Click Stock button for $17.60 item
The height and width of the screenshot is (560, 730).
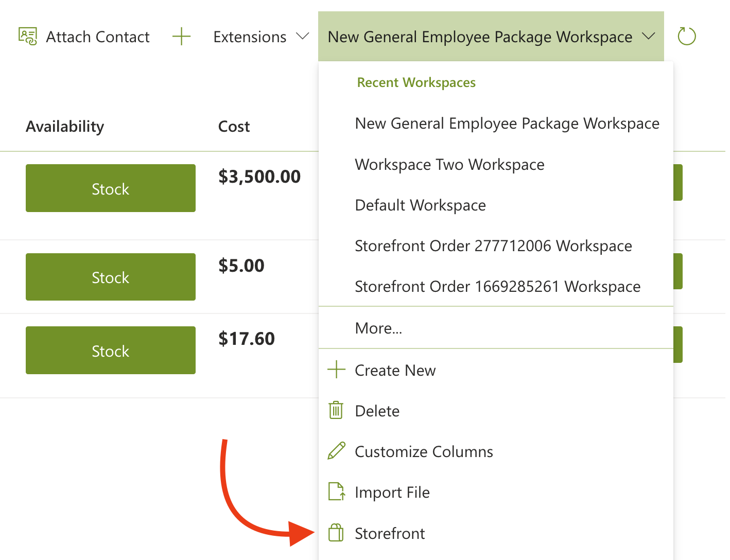pyautogui.click(x=111, y=351)
